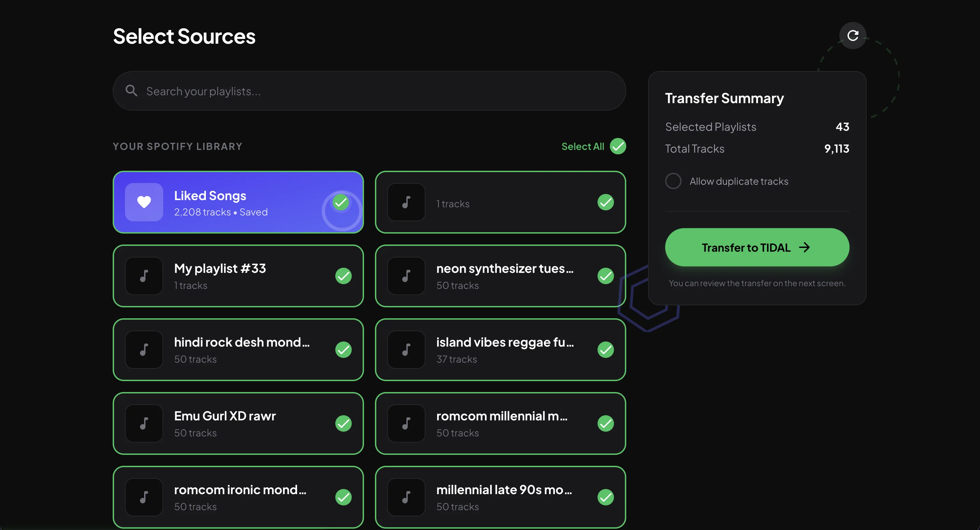Click the music note icon on Emu Gurl XD rawr
980x530 pixels.
143,423
